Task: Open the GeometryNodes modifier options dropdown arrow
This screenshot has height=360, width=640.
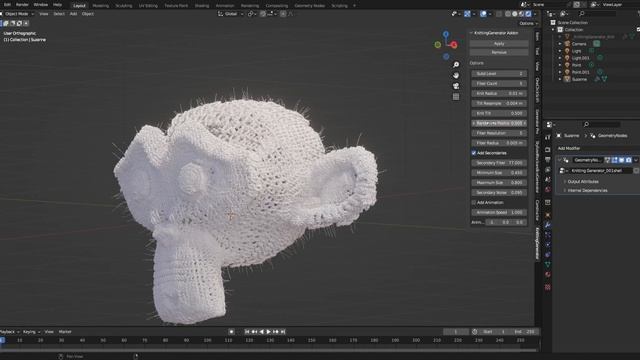Action: pos(636,160)
